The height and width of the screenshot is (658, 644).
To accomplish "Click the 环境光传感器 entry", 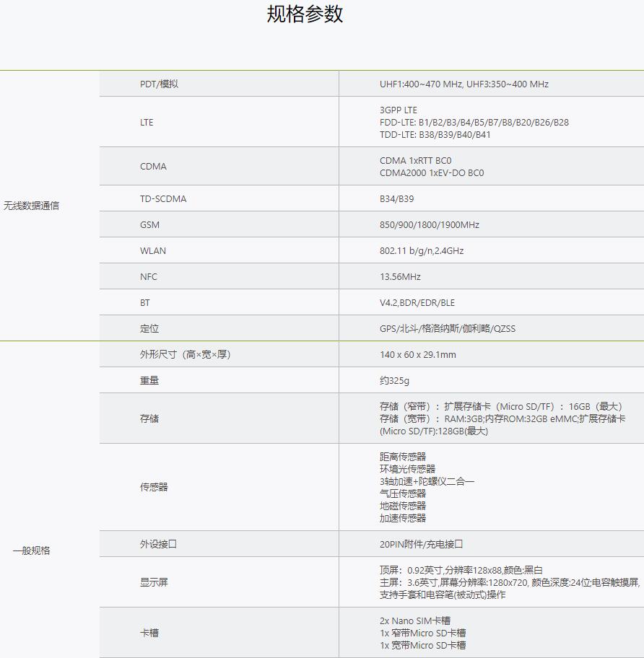I will tap(408, 469).
